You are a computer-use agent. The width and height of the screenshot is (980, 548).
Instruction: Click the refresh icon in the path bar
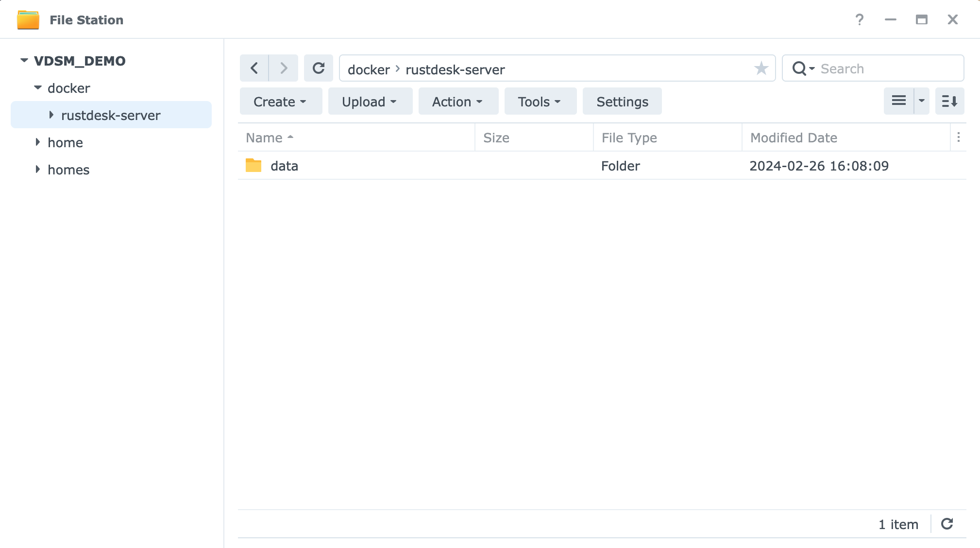point(318,68)
